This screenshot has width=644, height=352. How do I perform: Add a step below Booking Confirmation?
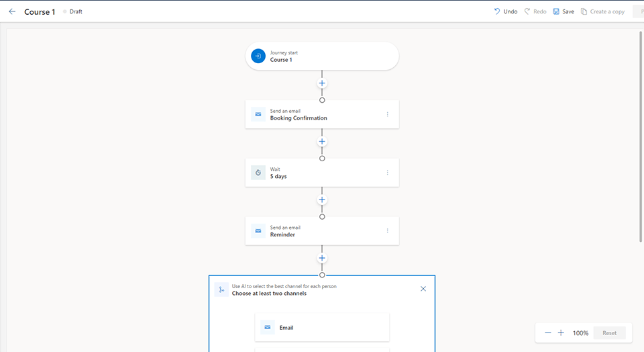point(322,142)
